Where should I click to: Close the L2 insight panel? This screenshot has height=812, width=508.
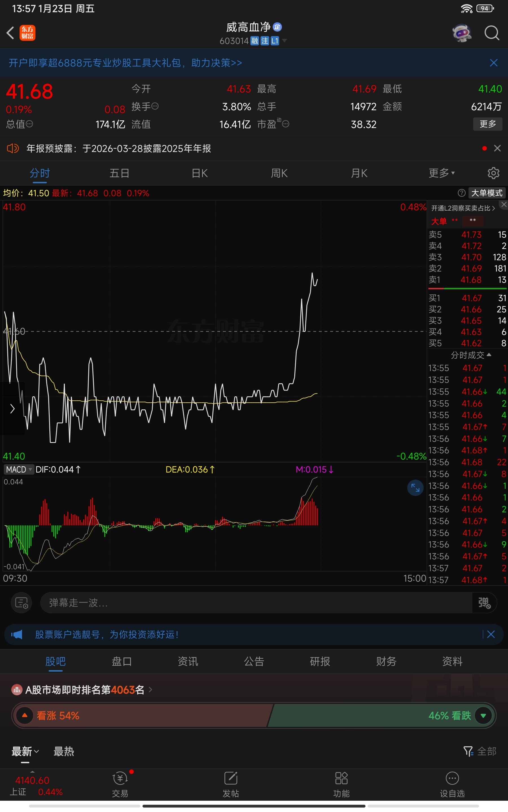[504, 204]
